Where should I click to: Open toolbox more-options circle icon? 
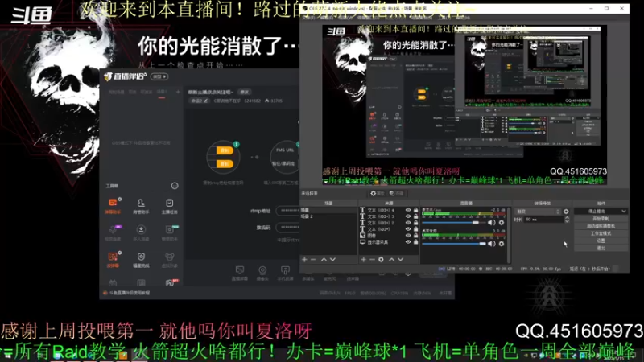click(175, 186)
